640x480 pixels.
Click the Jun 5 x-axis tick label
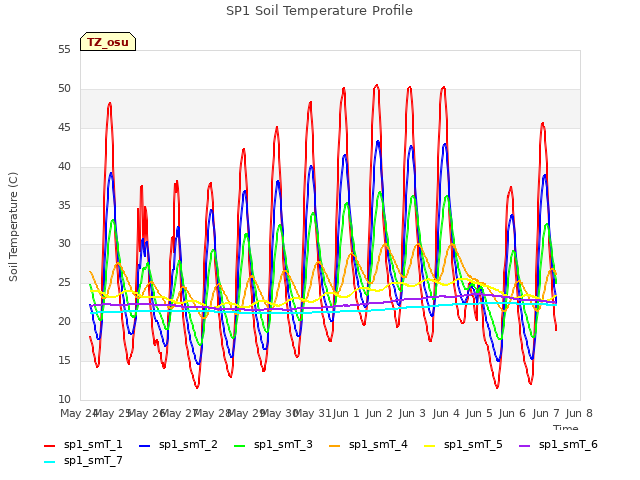pyautogui.click(x=479, y=413)
